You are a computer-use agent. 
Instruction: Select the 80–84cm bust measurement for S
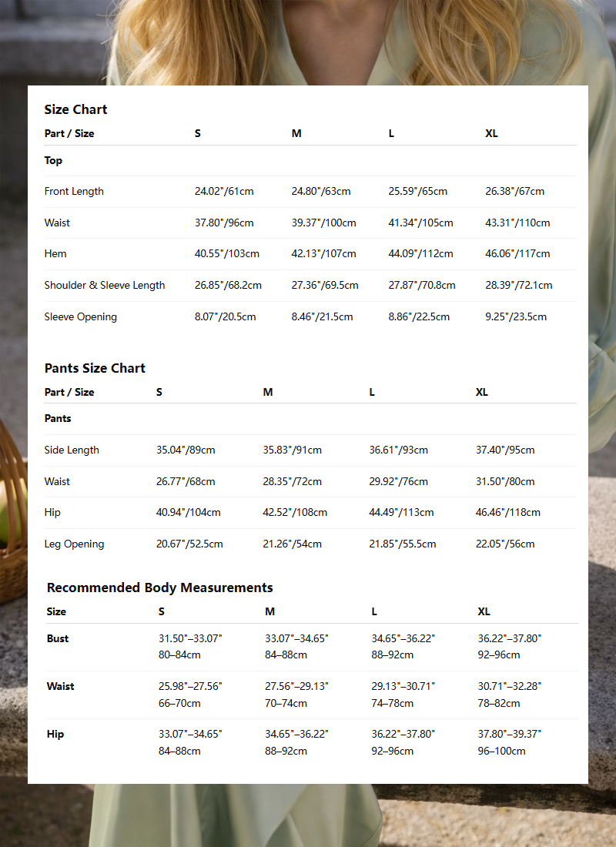[179, 654]
